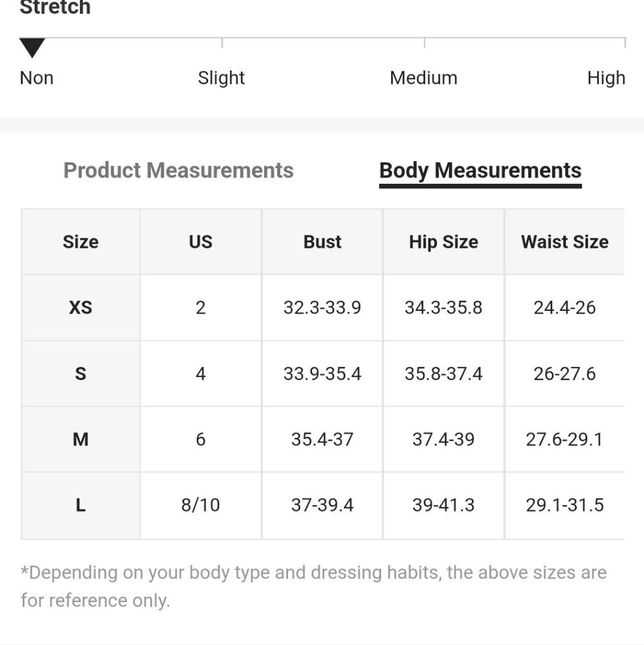Click the Size column header
This screenshot has height=645, width=644.
coord(81,242)
